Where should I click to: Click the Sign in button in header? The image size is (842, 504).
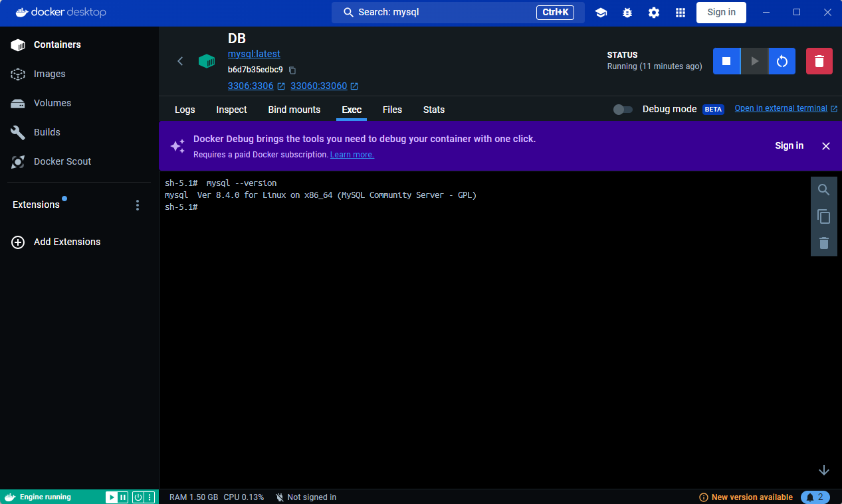[721, 12]
